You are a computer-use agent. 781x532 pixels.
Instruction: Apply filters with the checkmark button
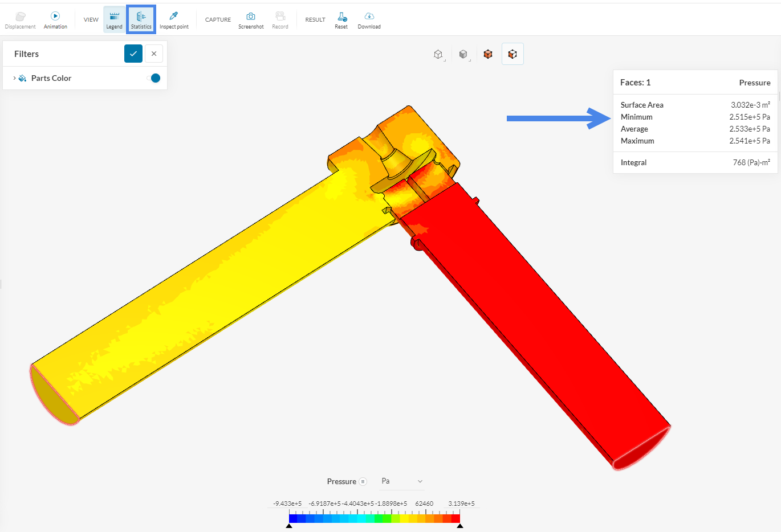133,53
